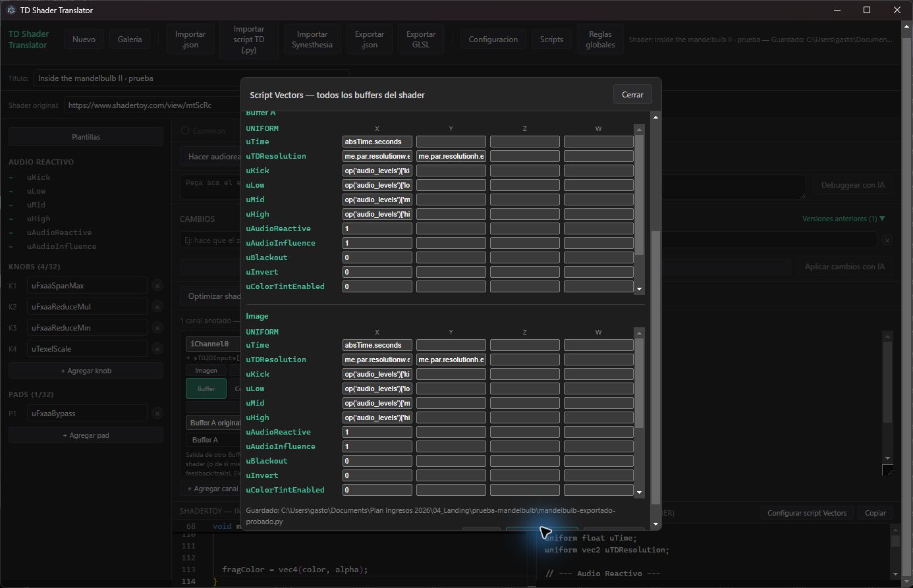The image size is (913, 588).
Task: Open Configuracion
Action: point(493,40)
